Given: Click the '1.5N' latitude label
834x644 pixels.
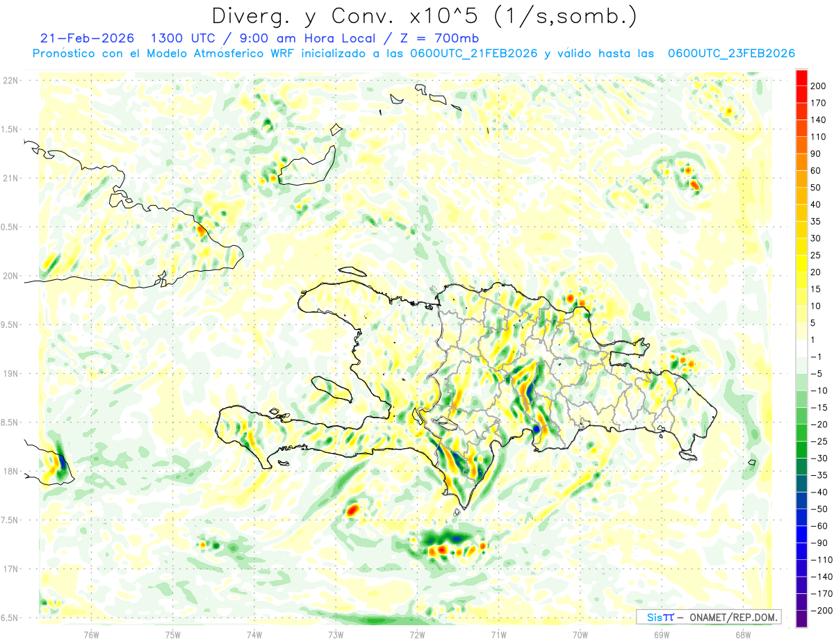Looking at the screenshot, I should click(10, 129).
